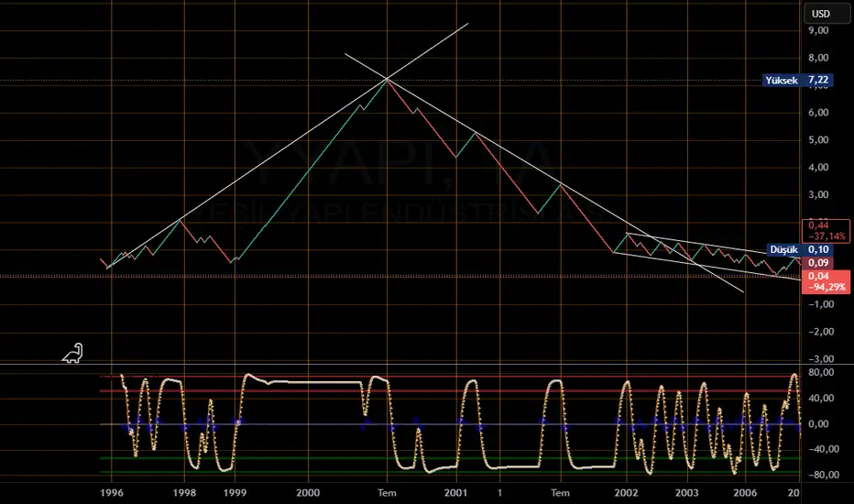
Task: Select the 2002 time axis label
Action: [x=627, y=492]
